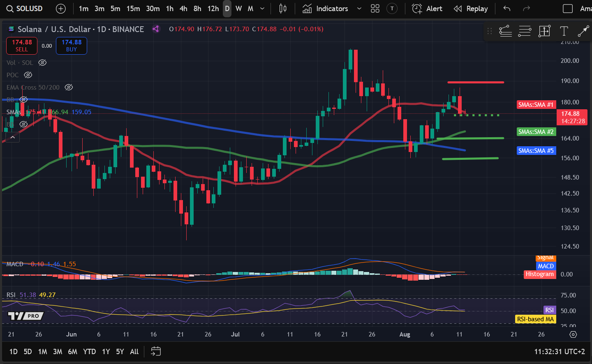
Task: Click the purple RSI scale label
Action: 550,310
